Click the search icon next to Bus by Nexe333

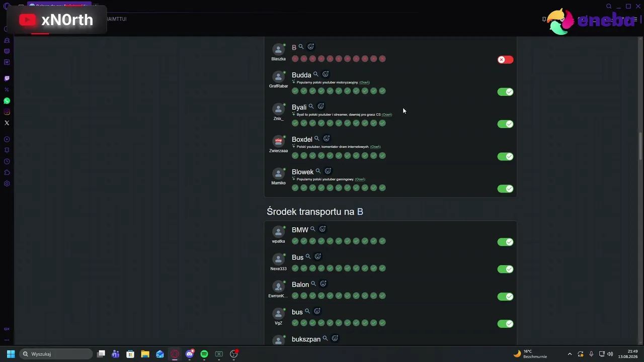pos(308,257)
